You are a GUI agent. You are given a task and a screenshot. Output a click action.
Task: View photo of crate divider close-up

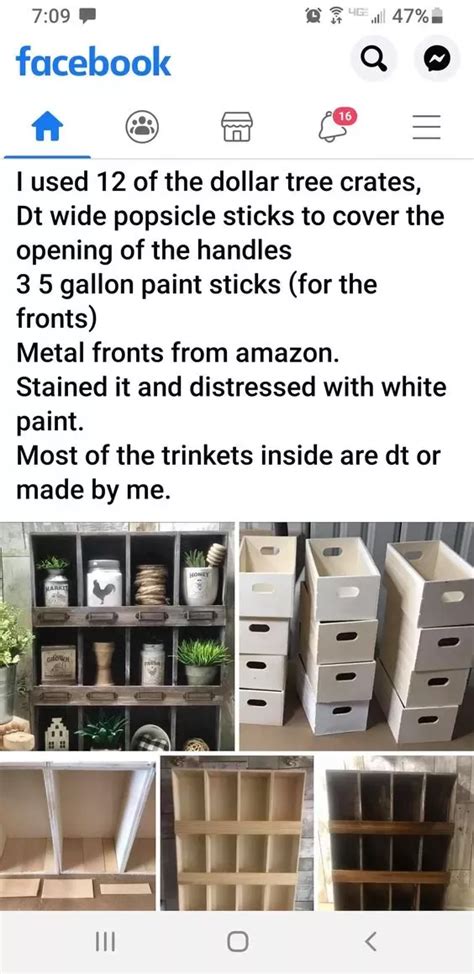(78, 833)
